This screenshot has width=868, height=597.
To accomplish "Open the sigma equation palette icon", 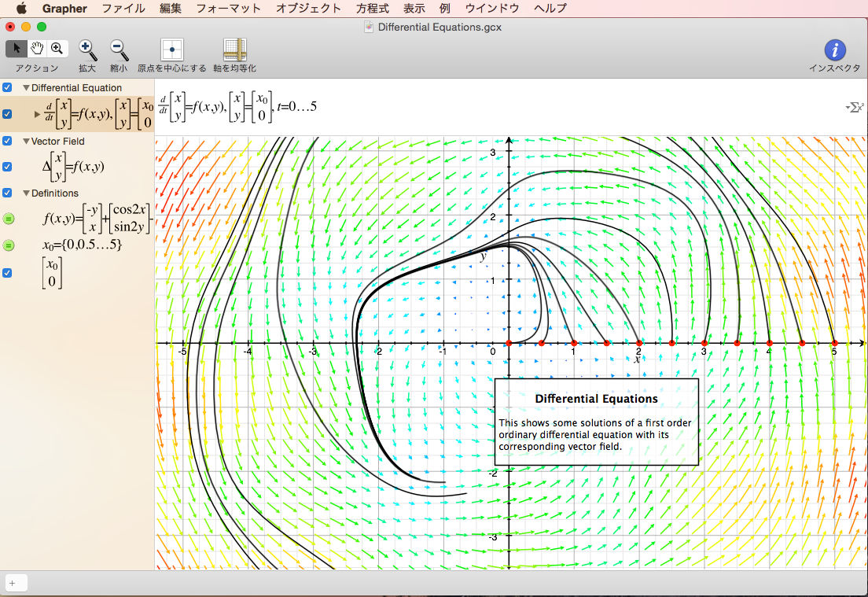I will click(x=854, y=106).
